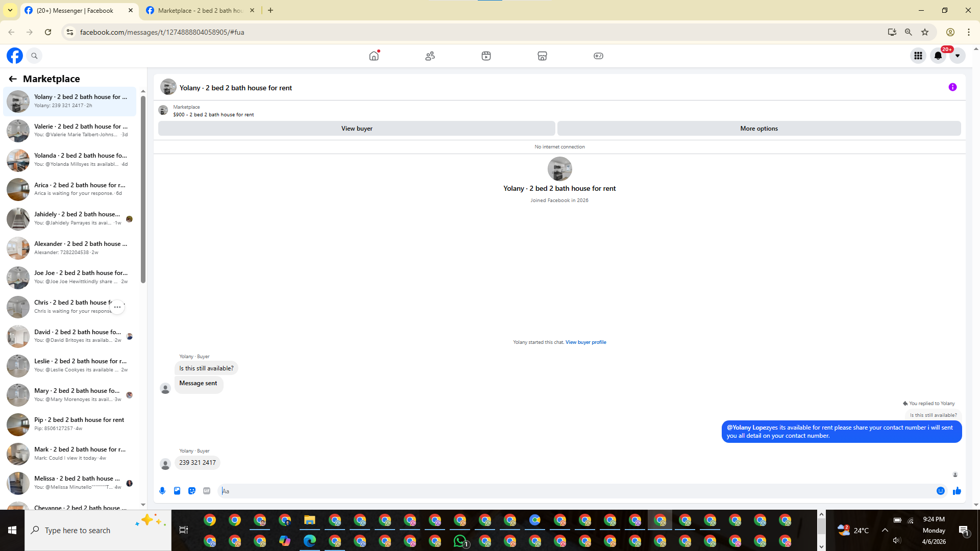Open Joe Joe conversation in list
The image size is (980, 551).
click(x=70, y=278)
